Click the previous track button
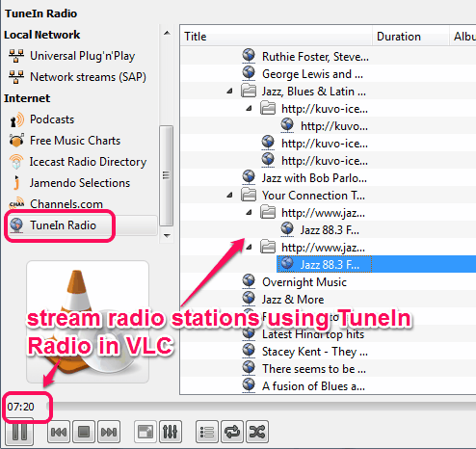476x449 pixels. click(x=59, y=432)
